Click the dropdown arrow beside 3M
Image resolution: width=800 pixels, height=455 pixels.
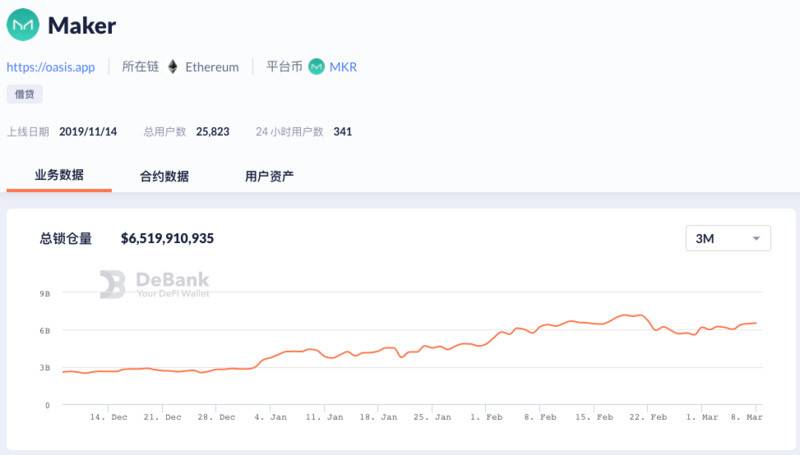pyautogui.click(x=756, y=239)
